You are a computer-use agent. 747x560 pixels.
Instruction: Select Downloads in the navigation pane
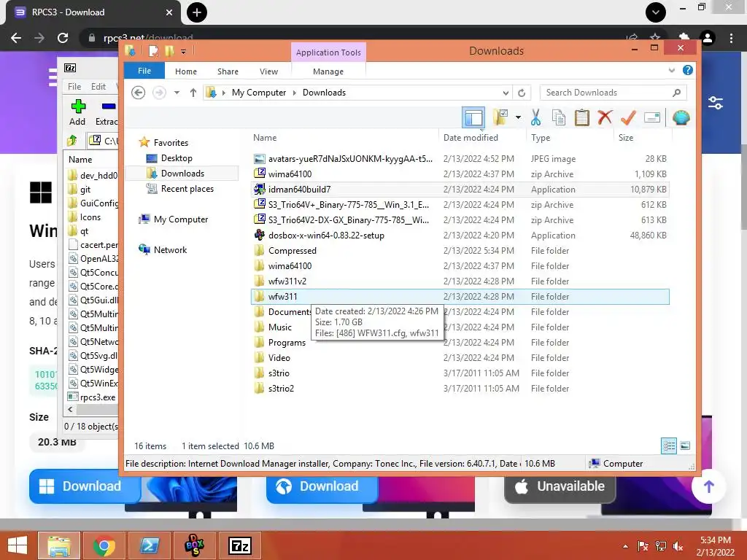[x=182, y=174]
